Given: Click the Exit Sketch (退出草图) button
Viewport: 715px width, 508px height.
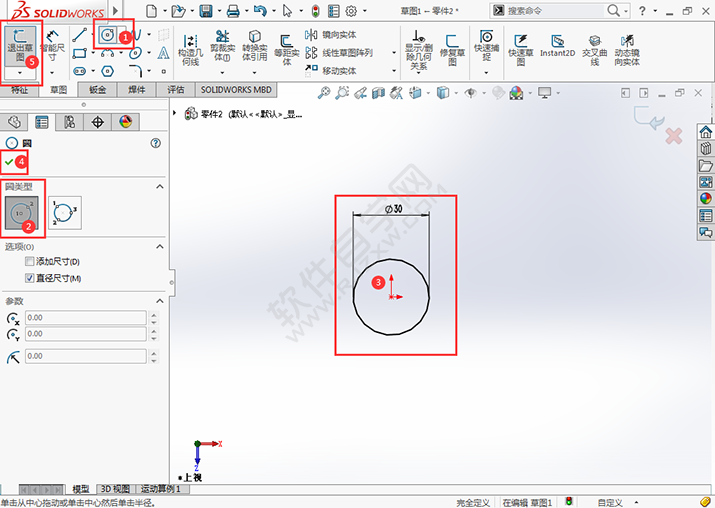Looking at the screenshot, I should pos(21,45).
